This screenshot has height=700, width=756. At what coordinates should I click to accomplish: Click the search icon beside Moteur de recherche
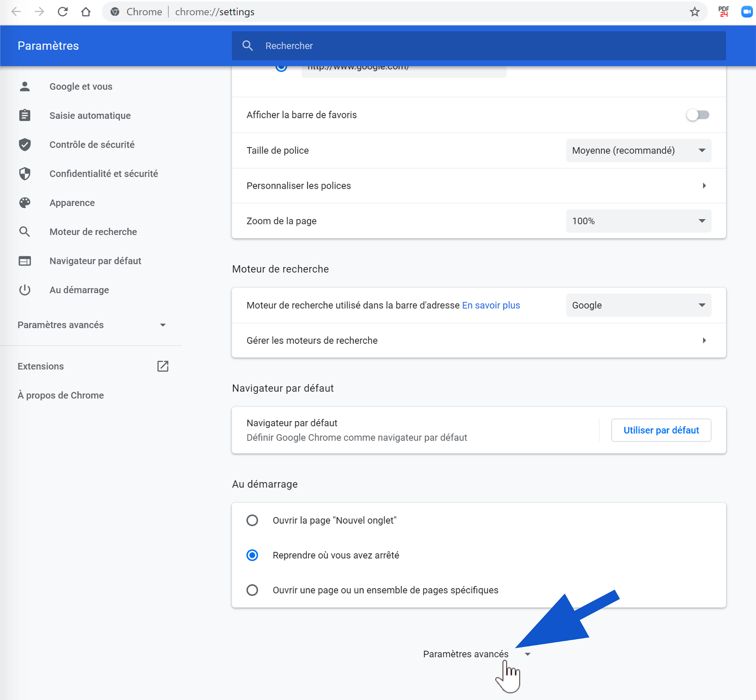tap(25, 232)
